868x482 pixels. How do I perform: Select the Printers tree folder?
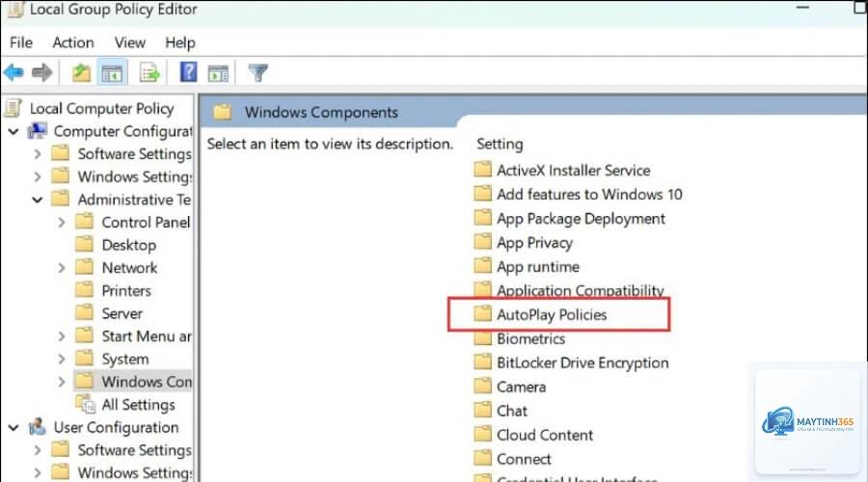click(126, 291)
